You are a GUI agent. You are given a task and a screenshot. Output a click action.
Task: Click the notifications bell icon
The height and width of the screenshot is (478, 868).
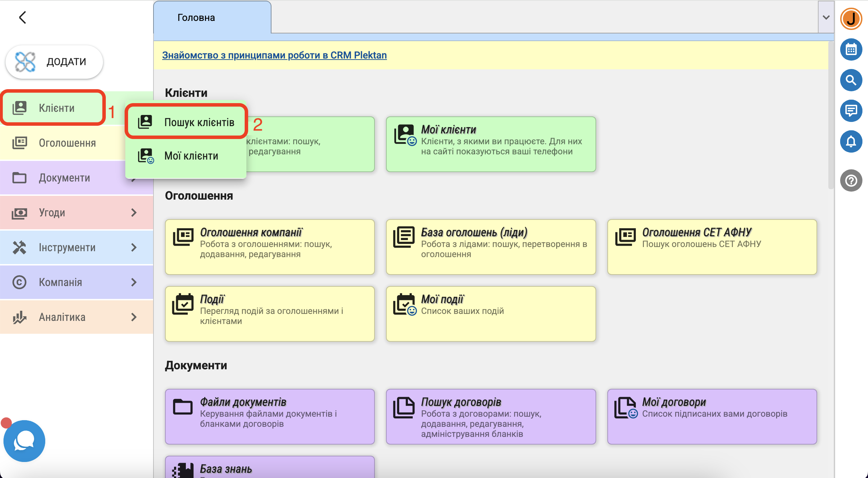[851, 141]
